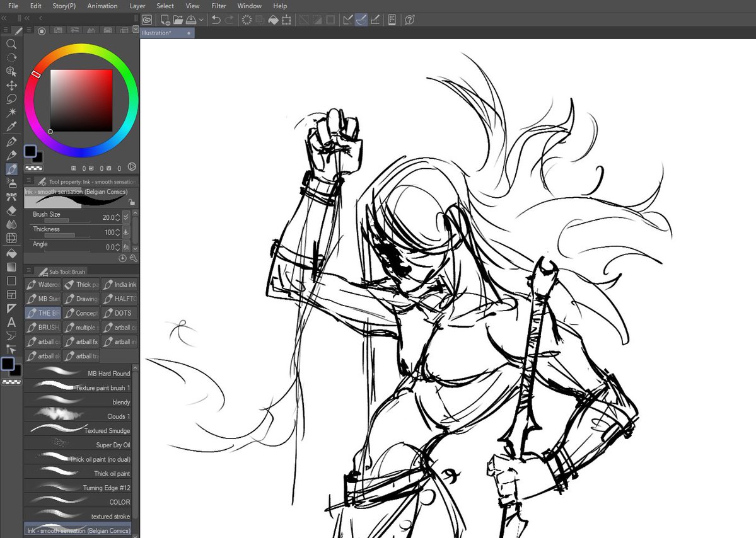Toggle snap to grid

(x=375, y=20)
